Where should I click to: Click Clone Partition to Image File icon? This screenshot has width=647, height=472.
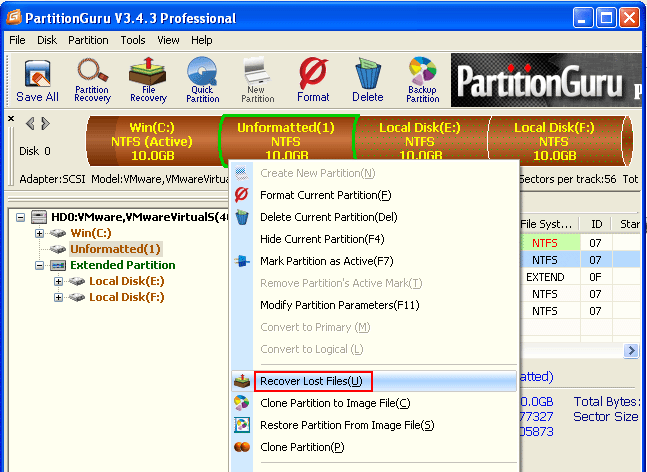point(241,403)
